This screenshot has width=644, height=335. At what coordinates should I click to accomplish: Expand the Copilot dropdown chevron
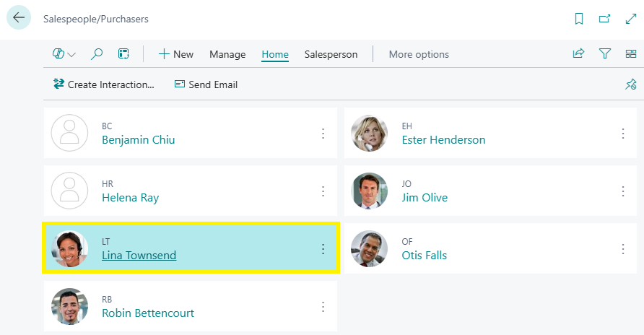[x=71, y=55]
